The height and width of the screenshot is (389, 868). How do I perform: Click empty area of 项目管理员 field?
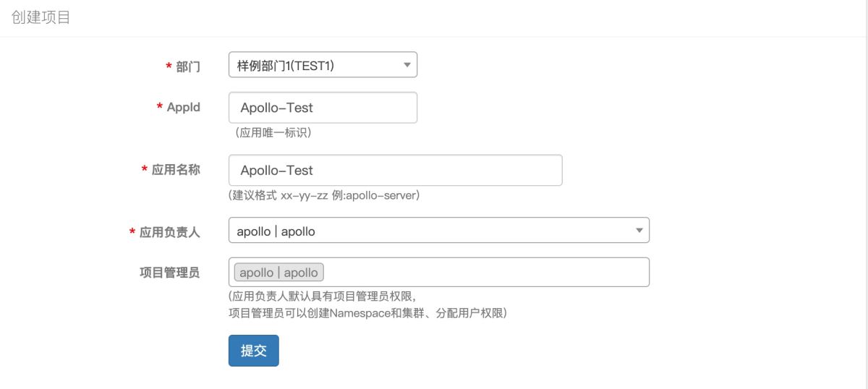pos(485,273)
